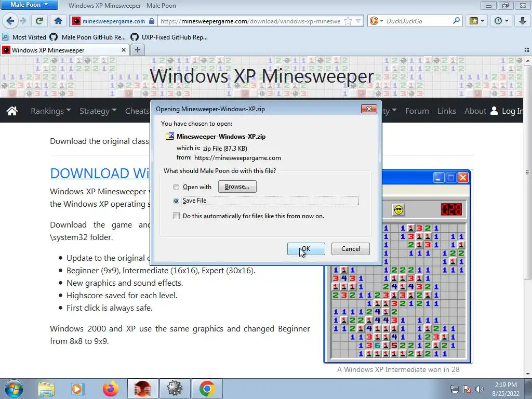Click the DOWNLOAD Windows XP link
This screenshot has width=532, height=399.
100,173
